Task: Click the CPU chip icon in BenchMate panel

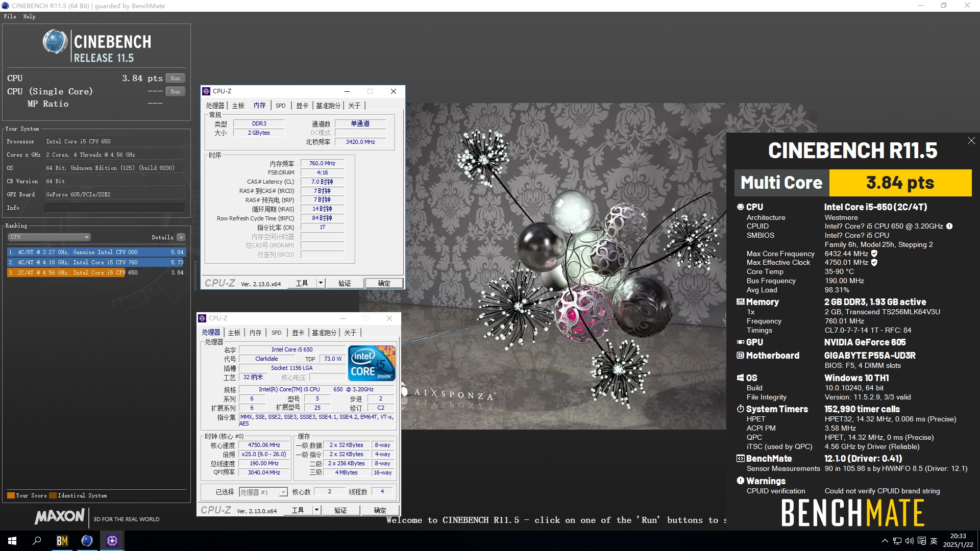Action: (x=740, y=207)
